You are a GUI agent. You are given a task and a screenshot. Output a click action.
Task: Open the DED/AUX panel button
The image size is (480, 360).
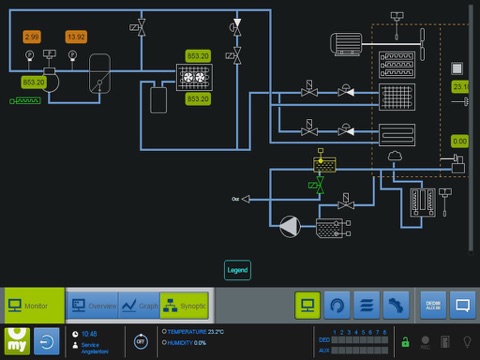click(433, 305)
